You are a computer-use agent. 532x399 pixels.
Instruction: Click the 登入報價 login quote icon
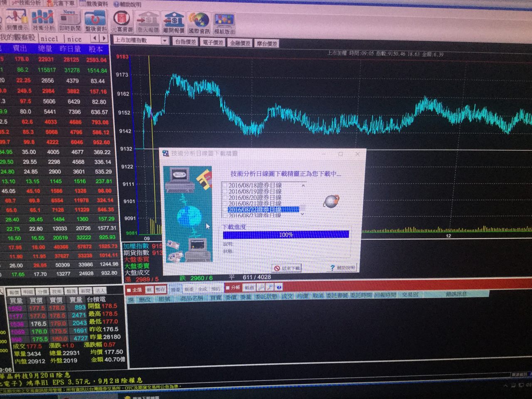[148, 22]
